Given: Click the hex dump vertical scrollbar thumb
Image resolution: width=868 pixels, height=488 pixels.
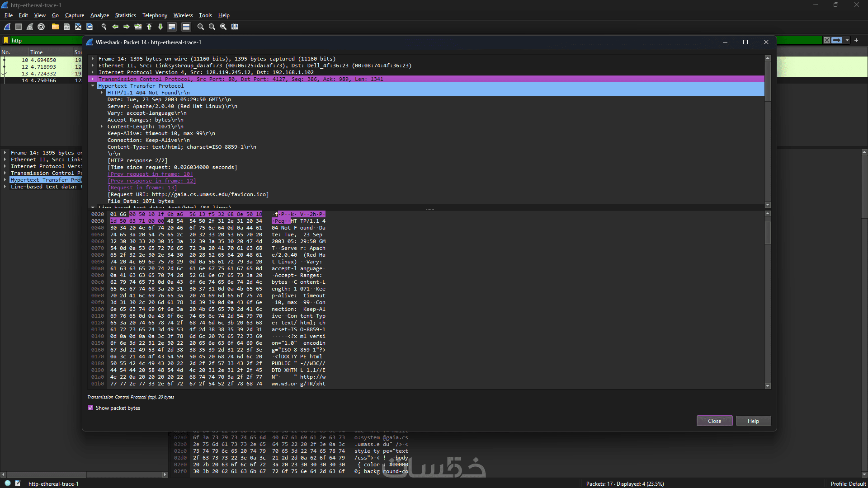Looking at the screenshot, I should click(768, 232).
